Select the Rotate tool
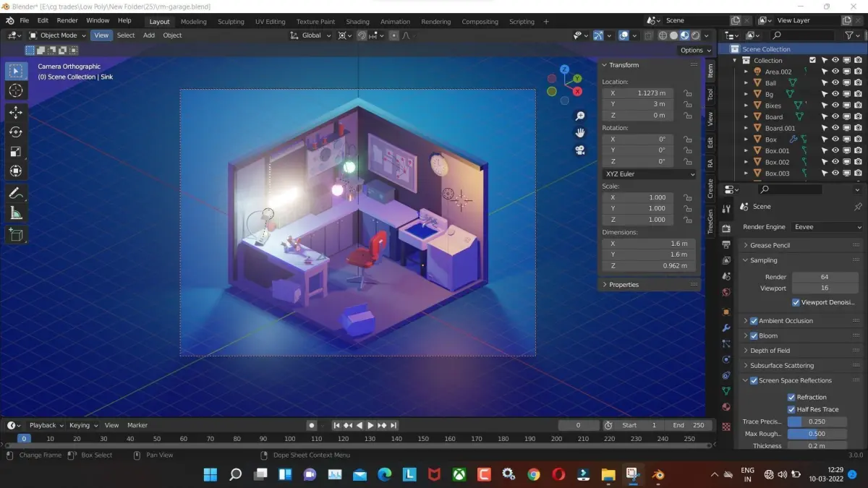 click(16, 132)
